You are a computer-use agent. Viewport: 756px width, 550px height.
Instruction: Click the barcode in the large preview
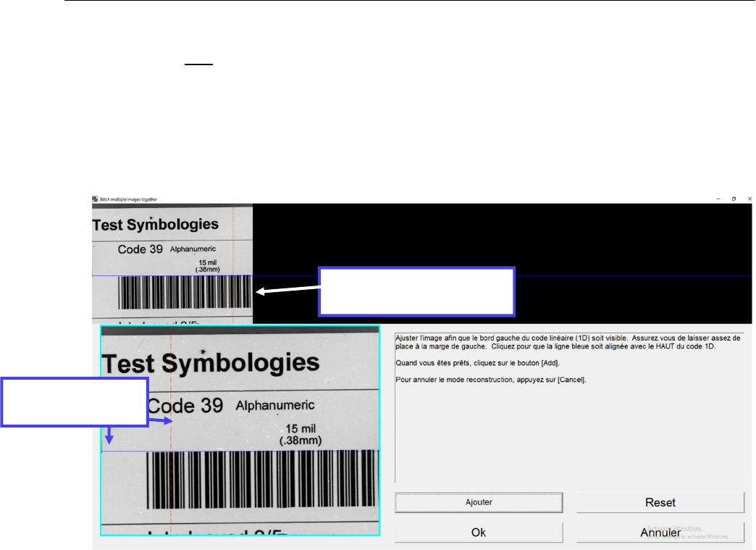click(x=263, y=480)
